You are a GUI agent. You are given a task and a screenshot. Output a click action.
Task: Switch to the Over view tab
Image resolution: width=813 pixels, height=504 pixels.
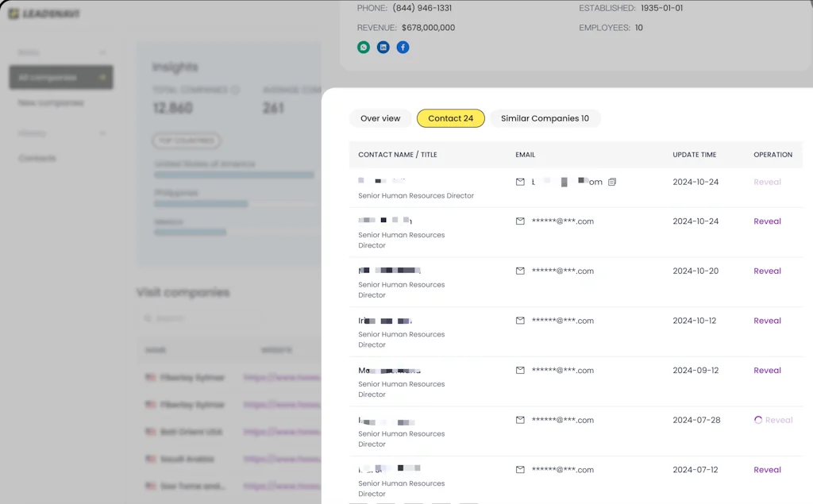click(380, 117)
